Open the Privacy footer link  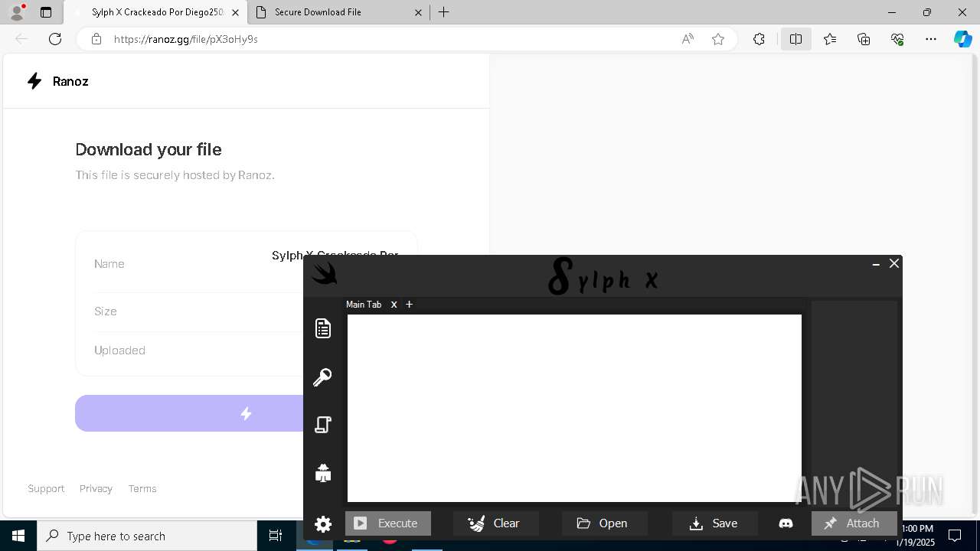click(96, 488)
